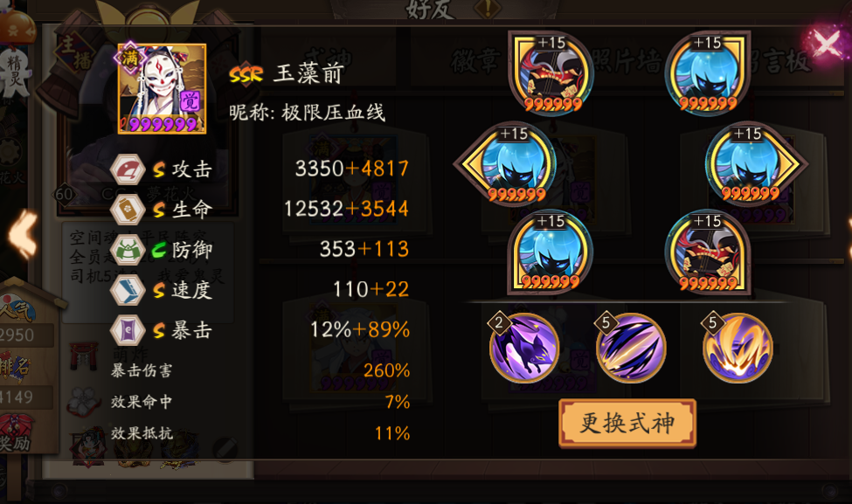
Task: Open the top-right blue +15 soul slot
Action: [x=707, y=72]
